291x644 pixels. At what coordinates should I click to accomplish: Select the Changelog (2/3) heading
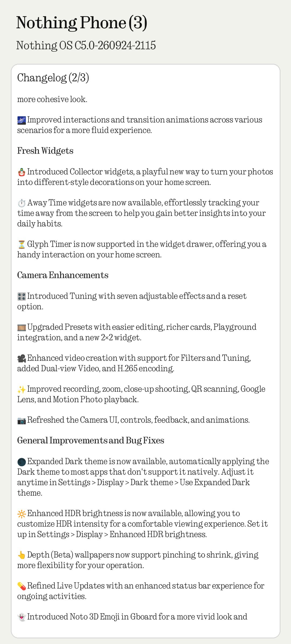click(x=53, y=78)
